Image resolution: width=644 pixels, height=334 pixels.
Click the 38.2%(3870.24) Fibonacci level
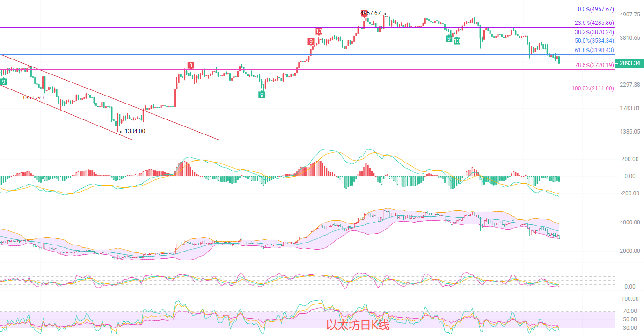click(594, 32)
